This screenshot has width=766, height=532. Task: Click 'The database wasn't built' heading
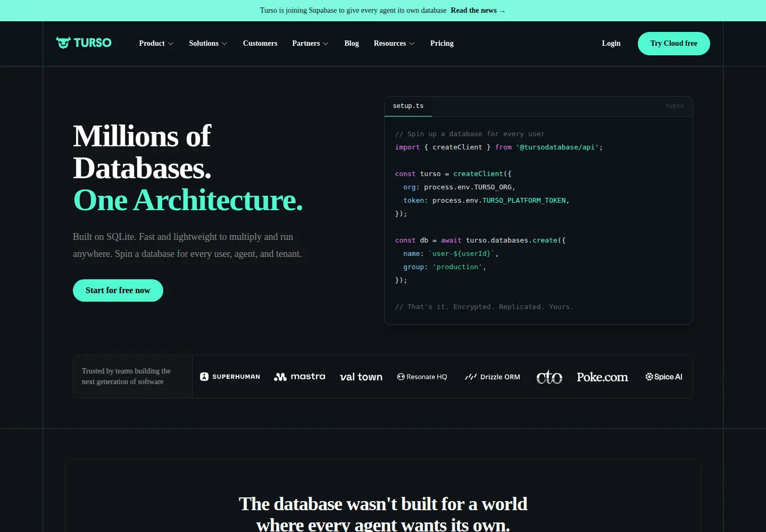click(x=383, y=513)
